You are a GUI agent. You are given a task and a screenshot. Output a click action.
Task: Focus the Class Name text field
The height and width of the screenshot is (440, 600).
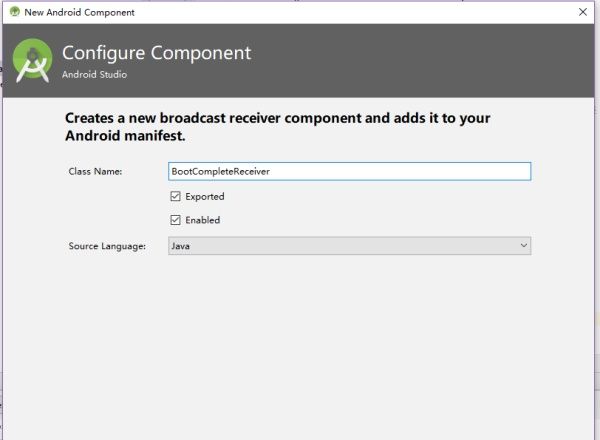(x=349, y=171)
